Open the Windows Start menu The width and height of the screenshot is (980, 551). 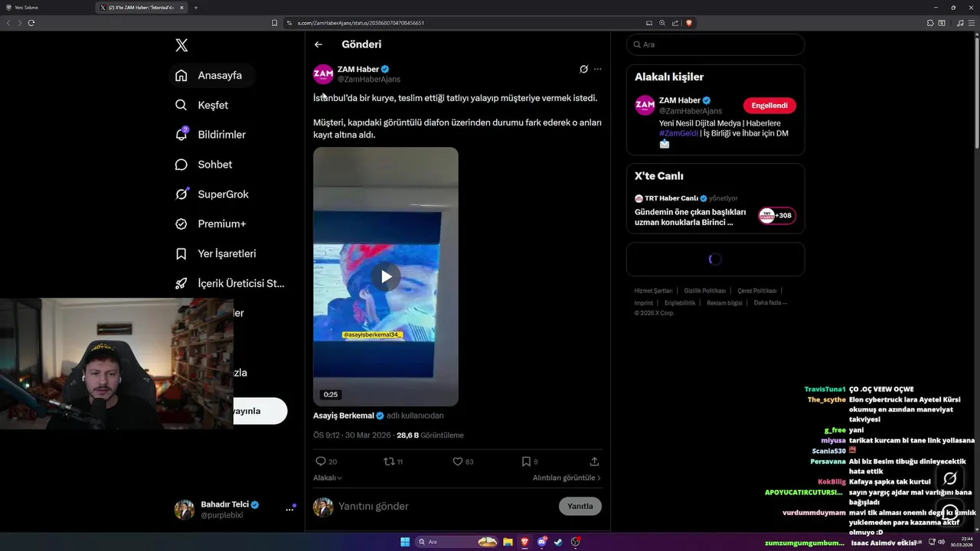405,542
